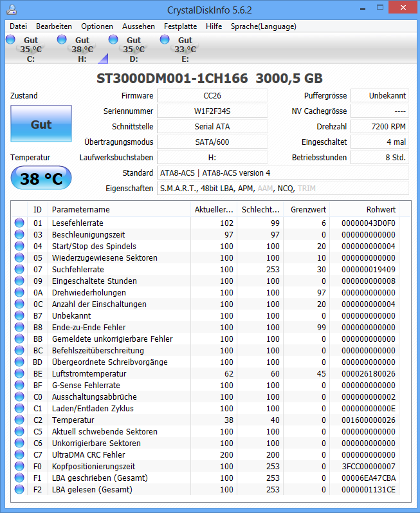This screenshot has height=513, width=420.
Task: Click status orb for Lesefehlerrate row
Action: [19, 223]
